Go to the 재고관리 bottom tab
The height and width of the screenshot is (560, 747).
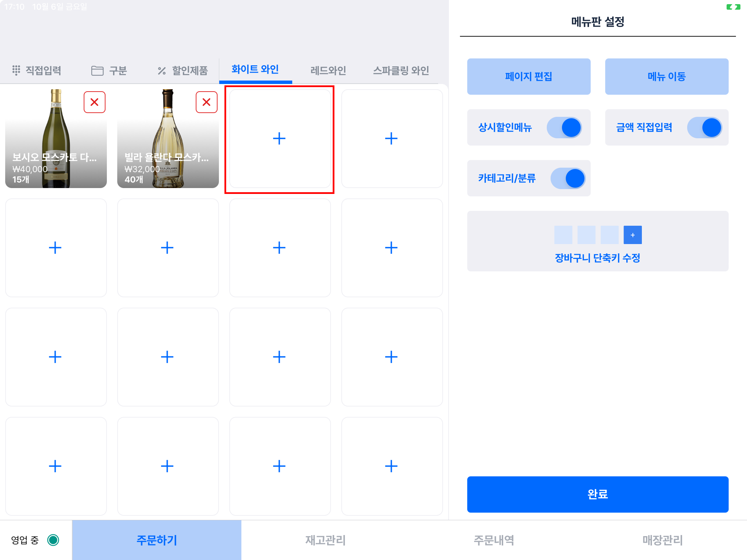coord(325,540)
